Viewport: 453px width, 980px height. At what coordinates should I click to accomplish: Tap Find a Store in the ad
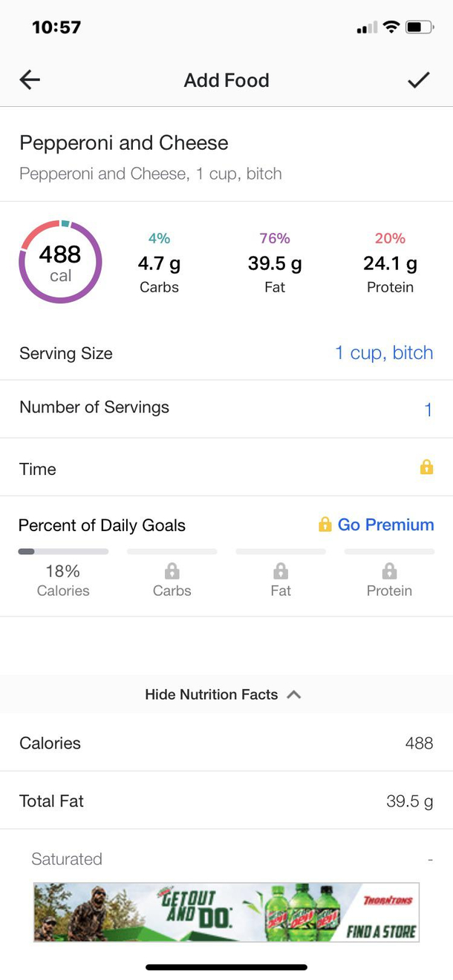pos(382,930)
